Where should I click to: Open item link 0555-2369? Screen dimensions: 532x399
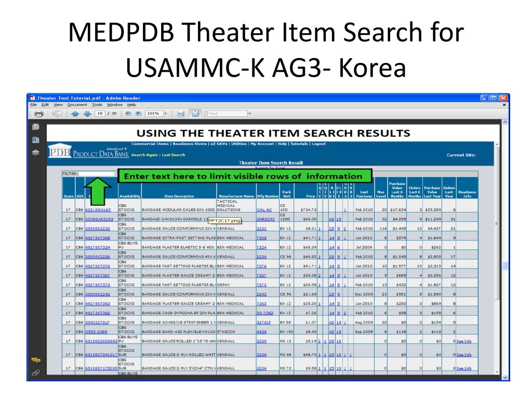[96, 332]
